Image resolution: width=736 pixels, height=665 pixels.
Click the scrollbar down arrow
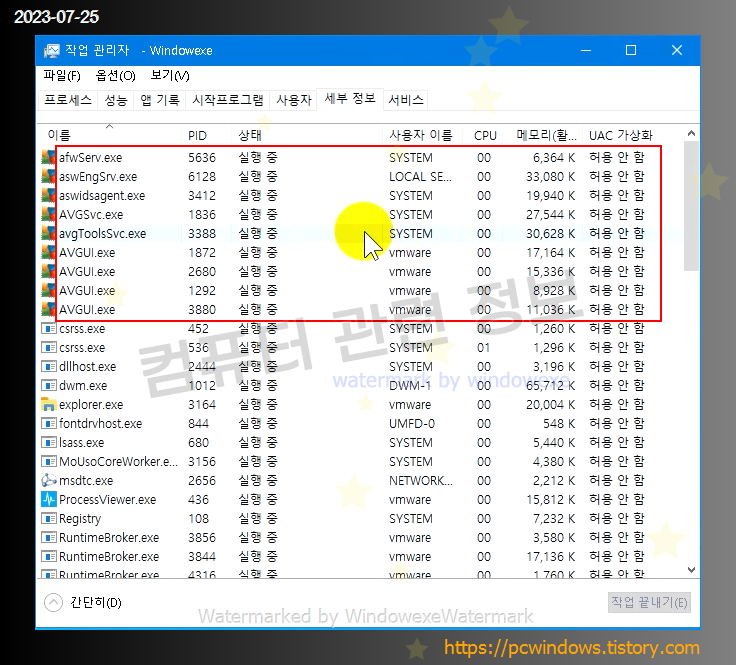[691, 570]
